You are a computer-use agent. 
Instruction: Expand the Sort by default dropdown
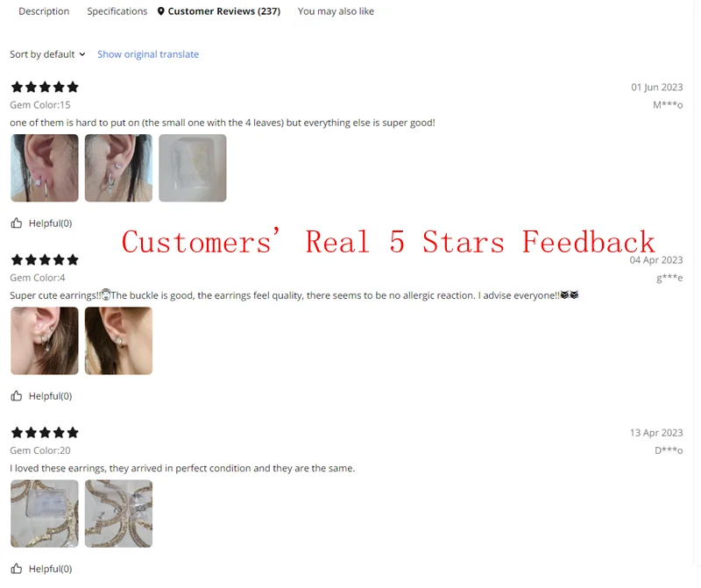47,54
